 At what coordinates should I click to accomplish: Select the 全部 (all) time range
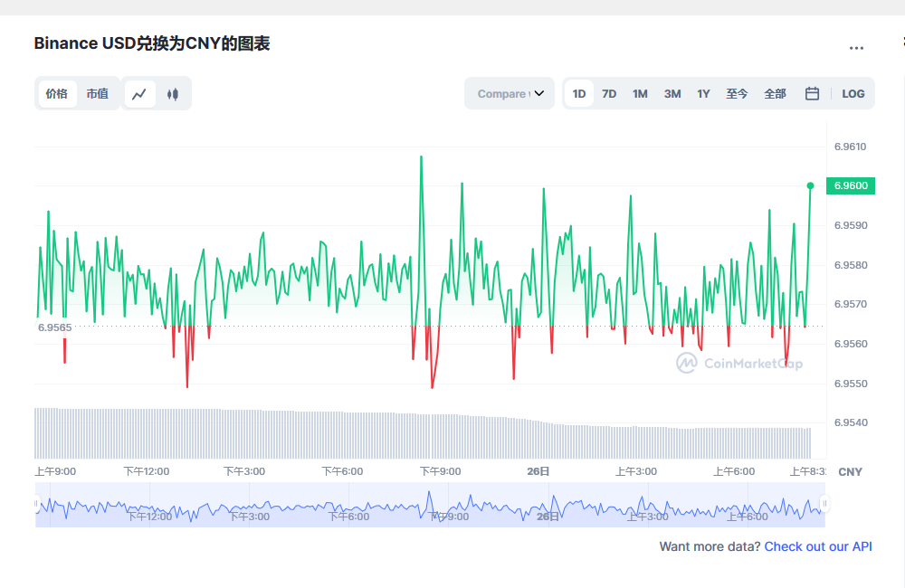point(775,93)
